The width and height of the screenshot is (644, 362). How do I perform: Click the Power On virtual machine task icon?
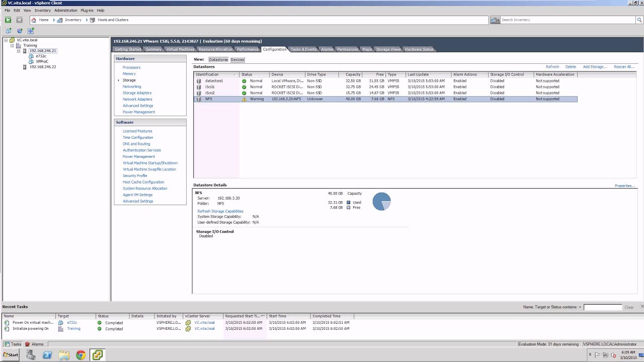tap(7, 323)
